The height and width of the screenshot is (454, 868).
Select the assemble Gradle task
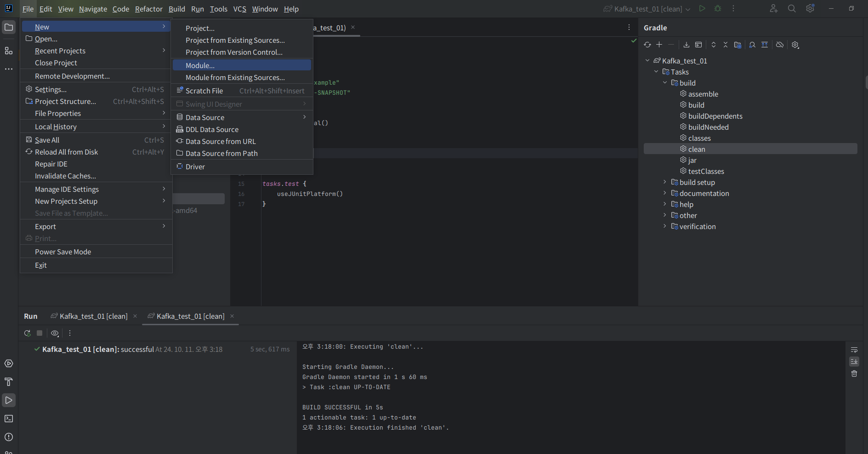(703, 94)
